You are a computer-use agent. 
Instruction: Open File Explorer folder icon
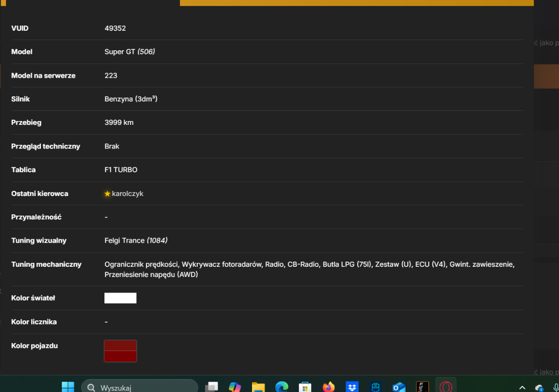coord(258,387)
